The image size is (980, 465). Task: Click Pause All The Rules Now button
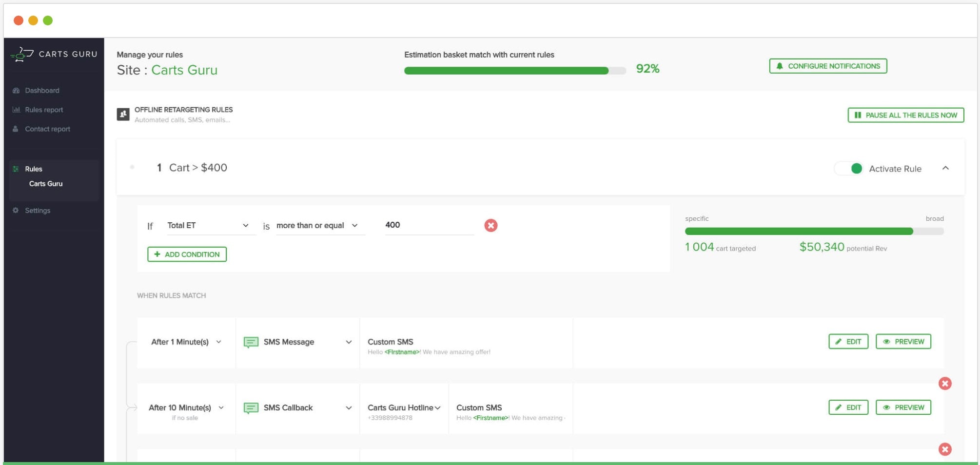[x=906, y=115]
